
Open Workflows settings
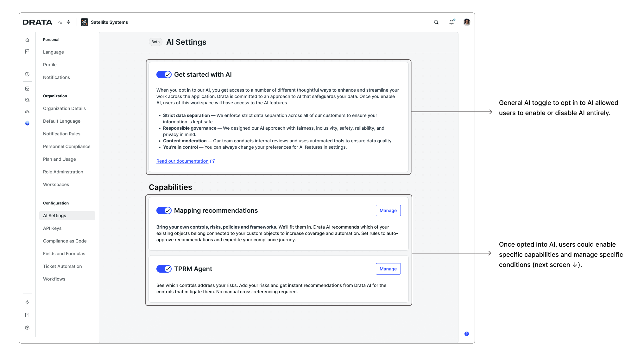(x=54, y=279)
